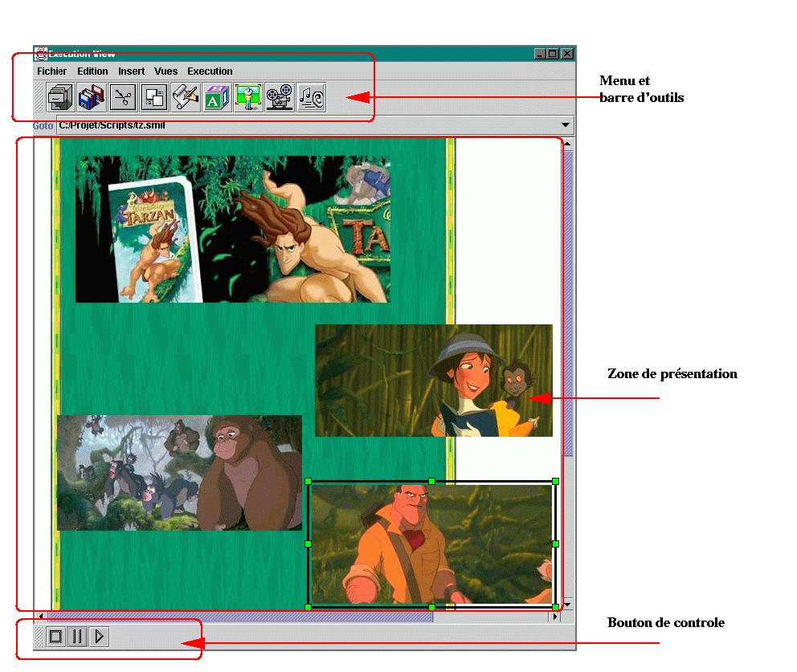Minimize the Execution View window
Image resolution: width=797 pixels, height=672 pixels.
click(x=540, y=53)
